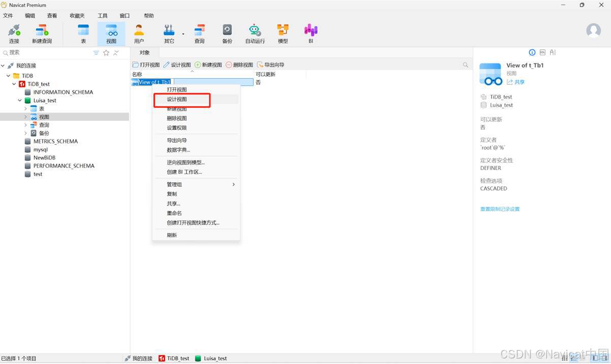Viewport: 611px width, 364px height.
Task: Open the dropdown arrow beside 其它
Action: coord(183,34)
